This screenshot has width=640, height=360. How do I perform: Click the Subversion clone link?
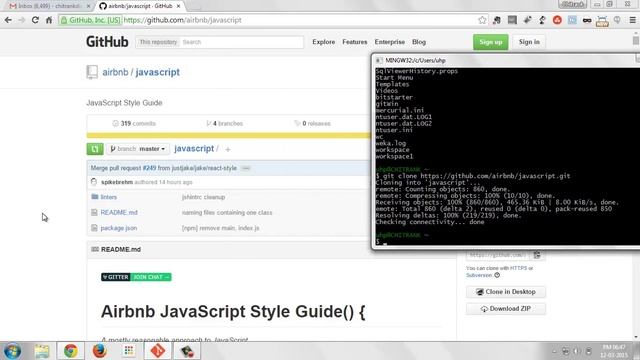pos(479,275)
